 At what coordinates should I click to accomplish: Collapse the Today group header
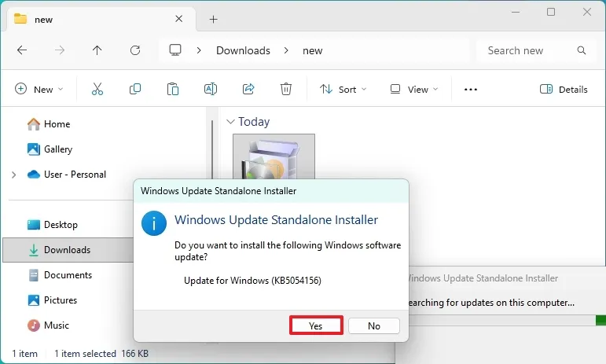click(x=230, y=122)
